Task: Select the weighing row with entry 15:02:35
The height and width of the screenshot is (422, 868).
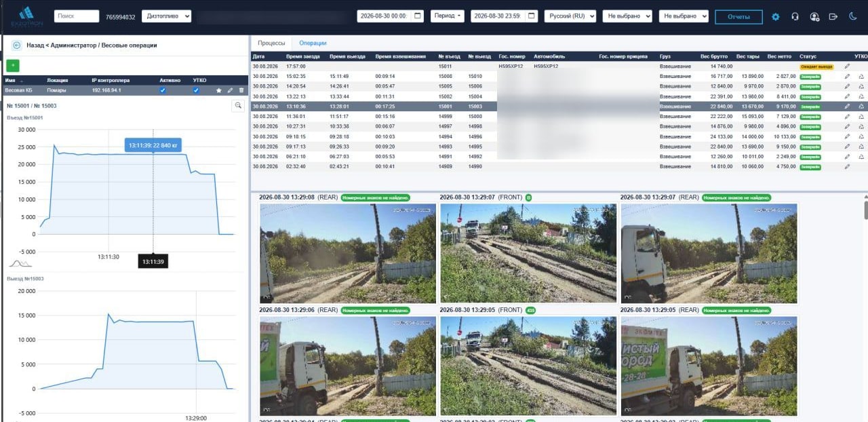Action: coord(559,77)
